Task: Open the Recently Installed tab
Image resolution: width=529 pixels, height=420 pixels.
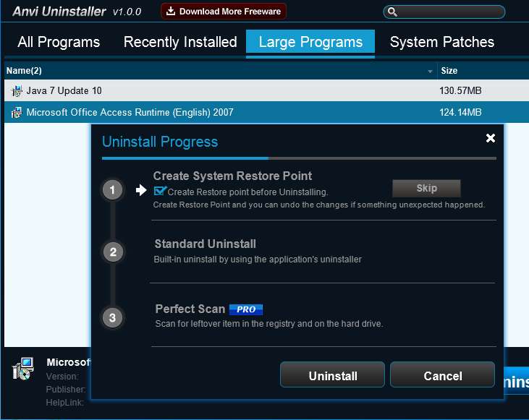Action: tap(180, 42)
